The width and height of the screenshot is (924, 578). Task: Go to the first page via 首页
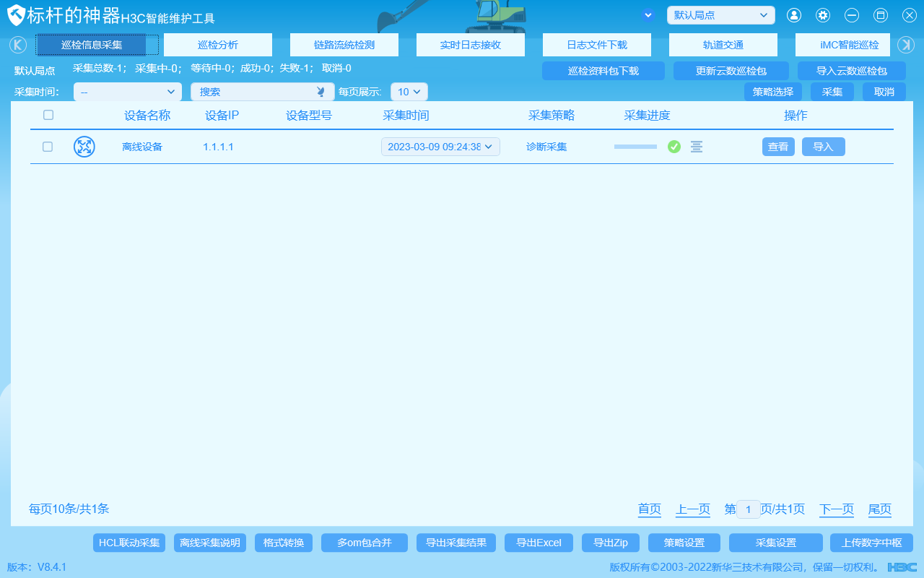pyautogui.click(x=650, y=509)
